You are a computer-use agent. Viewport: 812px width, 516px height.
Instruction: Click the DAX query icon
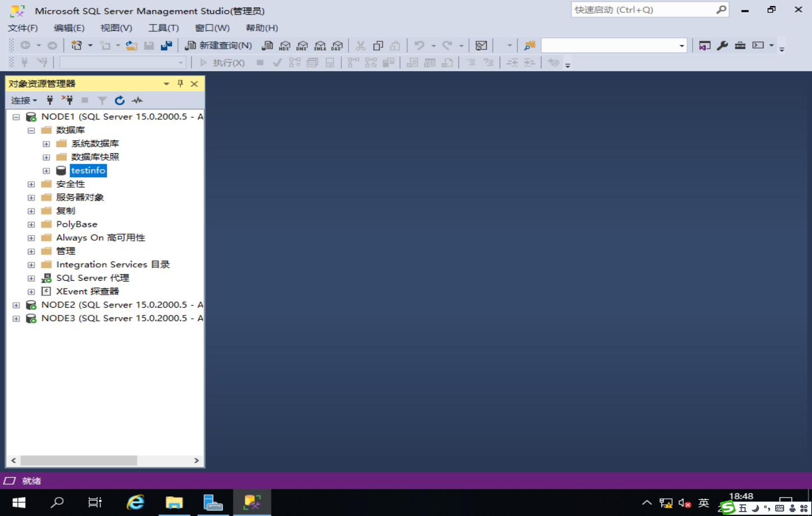[x=337, y=46]
